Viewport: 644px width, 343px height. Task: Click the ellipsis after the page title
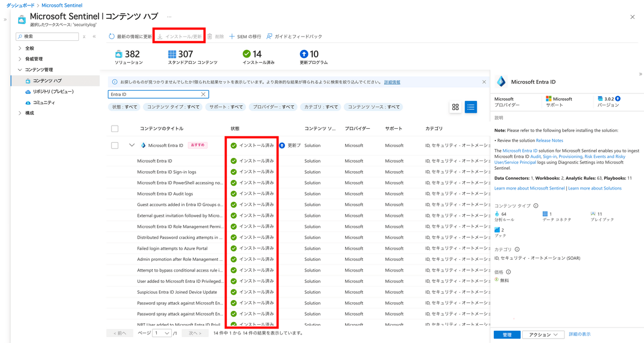click(x=170, y=17)
